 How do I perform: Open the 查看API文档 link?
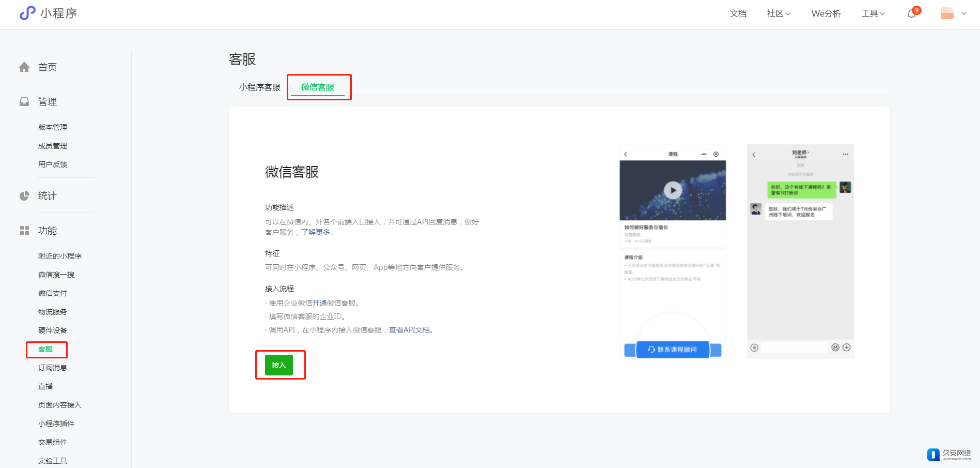coord(409,330)
